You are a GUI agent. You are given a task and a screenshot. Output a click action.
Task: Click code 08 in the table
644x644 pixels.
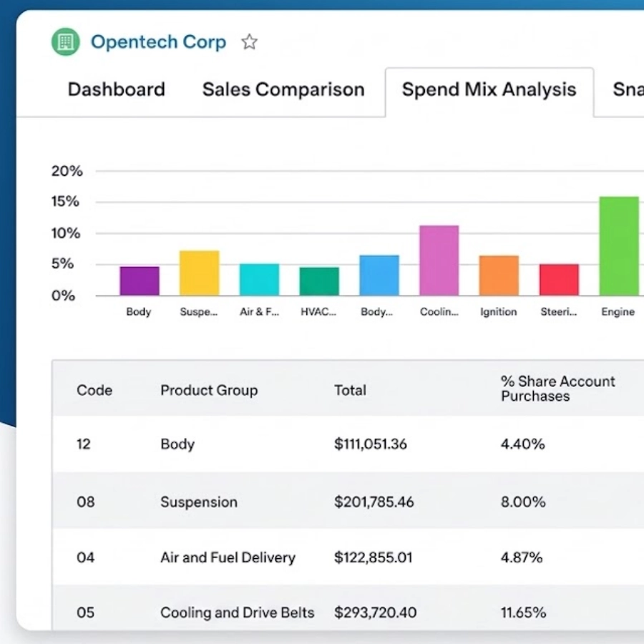click(x=85, y=502)
